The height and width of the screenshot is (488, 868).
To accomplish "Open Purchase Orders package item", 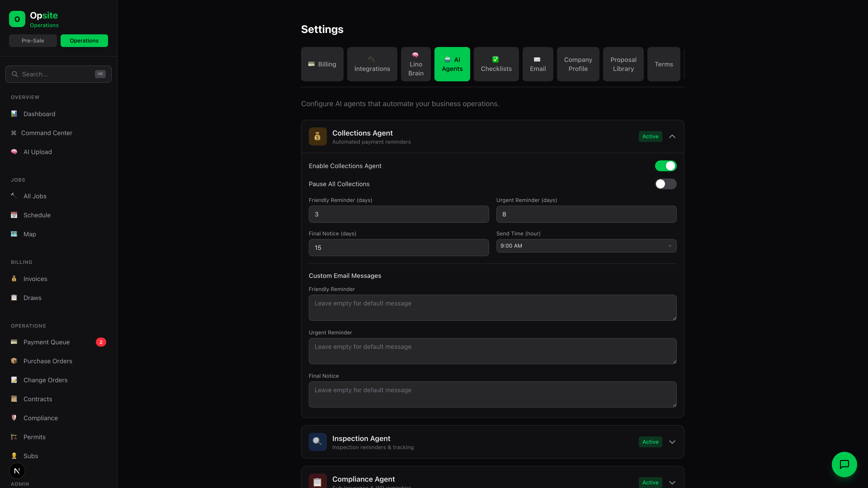I will tap(58, 361).
